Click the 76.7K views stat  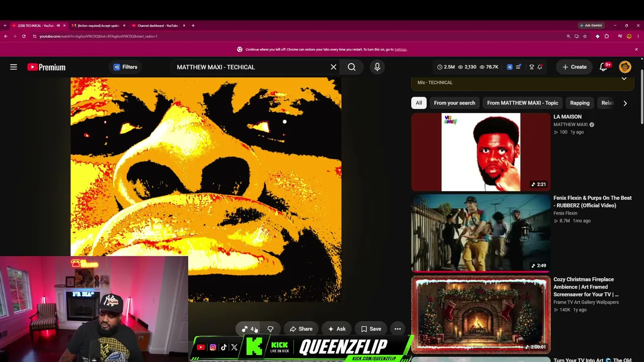[490, 67]
